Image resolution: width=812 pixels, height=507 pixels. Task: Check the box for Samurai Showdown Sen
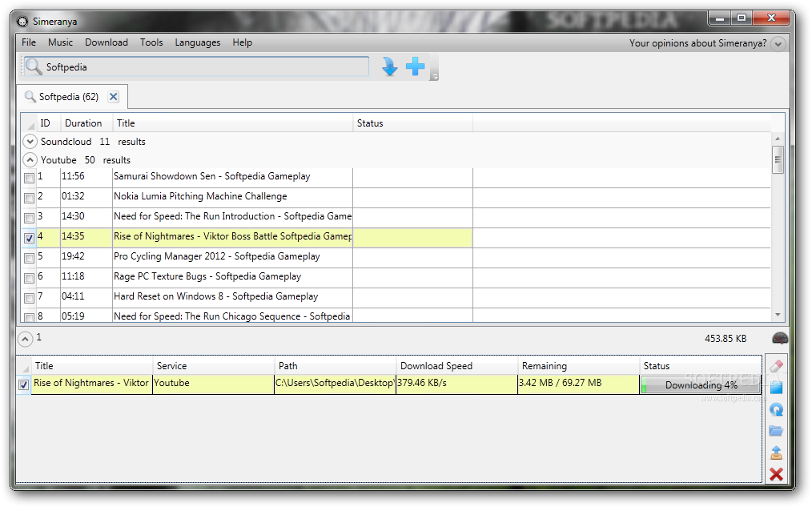pyautogui.click(x=29, y=178)
